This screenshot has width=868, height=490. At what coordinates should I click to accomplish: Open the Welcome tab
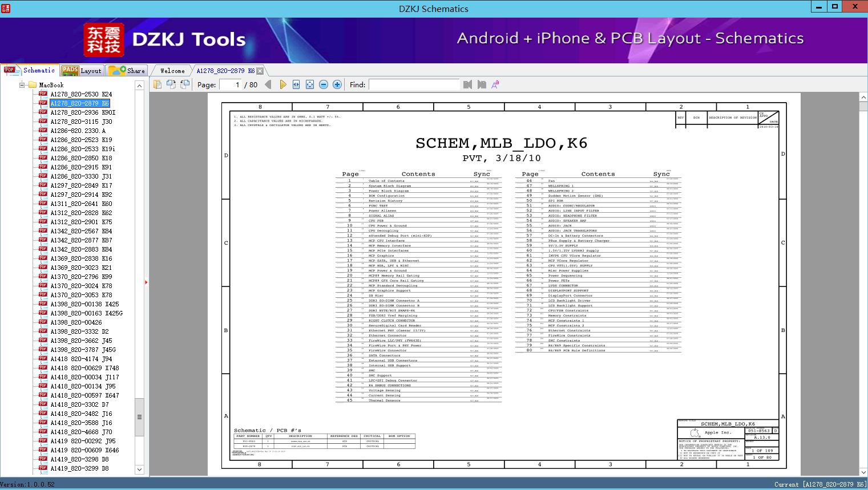tap(172, 71)
